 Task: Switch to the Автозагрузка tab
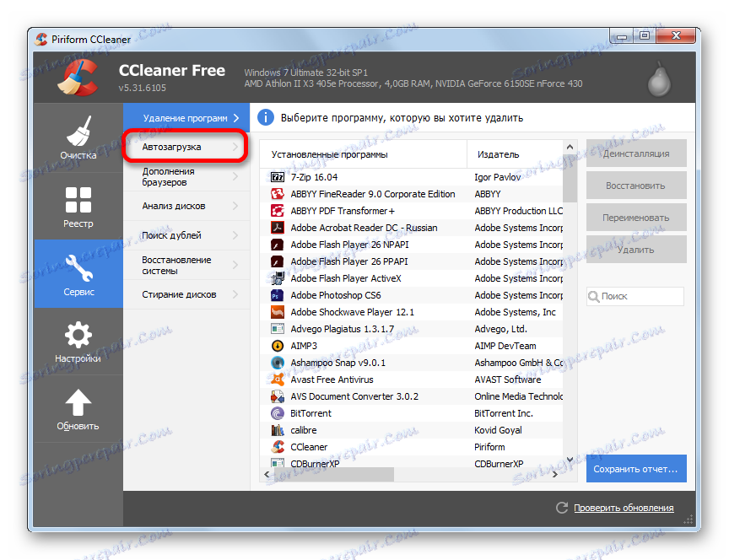pyautogui.click(x=186, y=147)
